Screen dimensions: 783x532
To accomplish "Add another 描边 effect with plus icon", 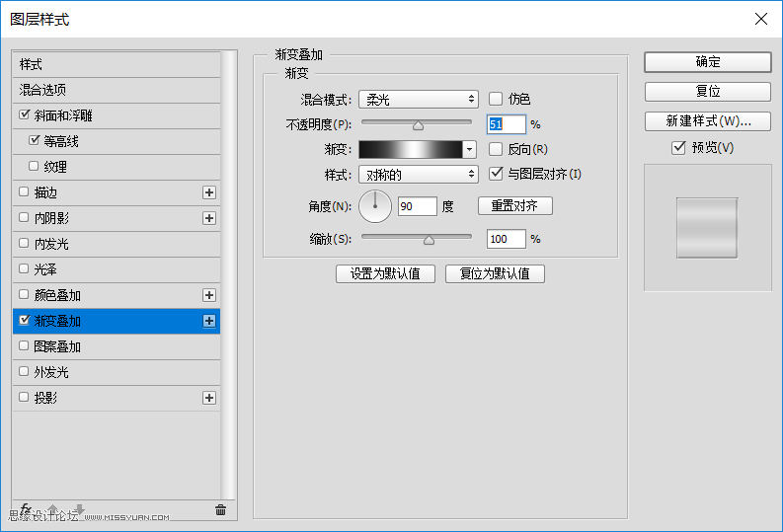I will pyautogui.click(x=208, y=192).
